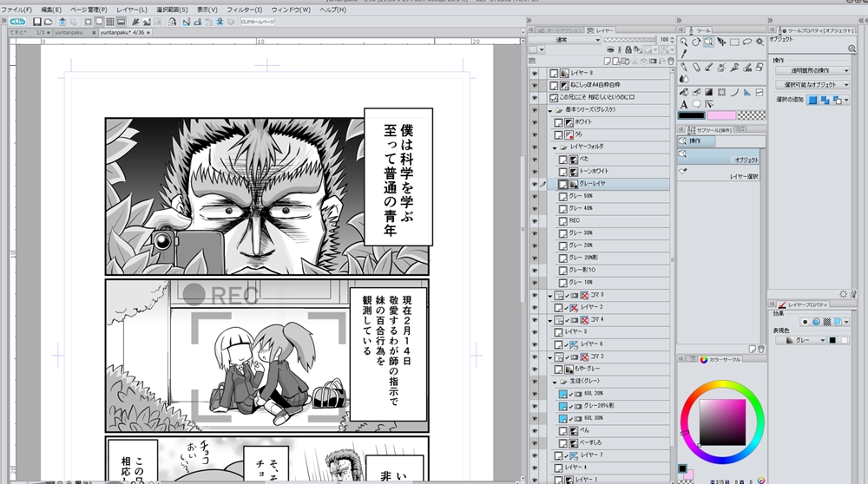868x484 pixels.
Task: Select the オブジェクト sub tool
Action: tap(720, 158)
